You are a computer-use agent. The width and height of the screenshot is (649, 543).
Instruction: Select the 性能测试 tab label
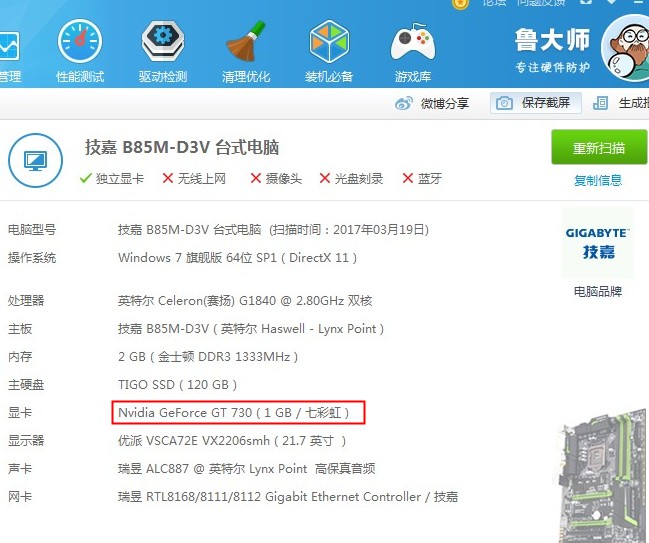point(80,76)
